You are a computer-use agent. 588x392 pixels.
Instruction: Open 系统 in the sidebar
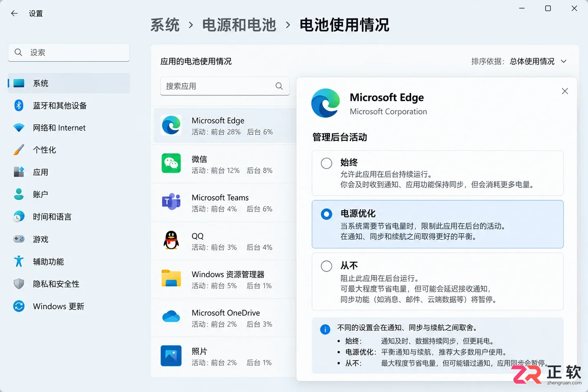[x=69, y=83]
